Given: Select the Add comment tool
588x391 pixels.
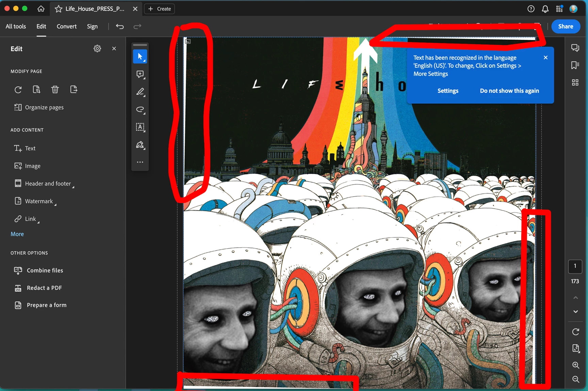Looking at the screenshot, I should 140,74.
